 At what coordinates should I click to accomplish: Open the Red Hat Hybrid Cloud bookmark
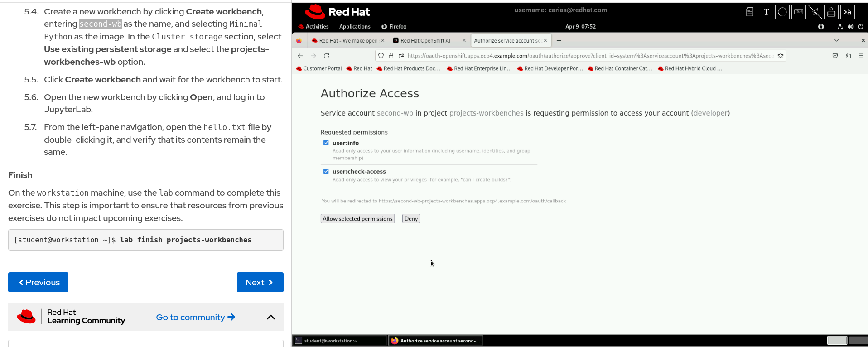tap(690, 68)
